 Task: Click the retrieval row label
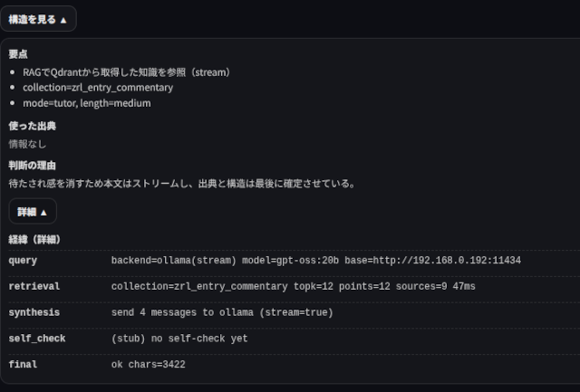click(x=34, y=286)
